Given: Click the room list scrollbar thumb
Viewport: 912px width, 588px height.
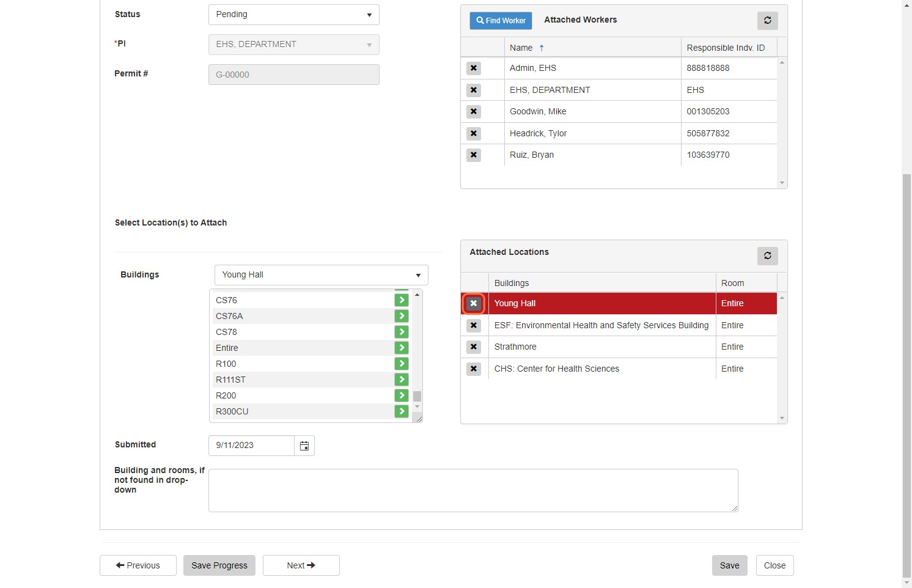Looking at the screenshot, I should 417,396.
